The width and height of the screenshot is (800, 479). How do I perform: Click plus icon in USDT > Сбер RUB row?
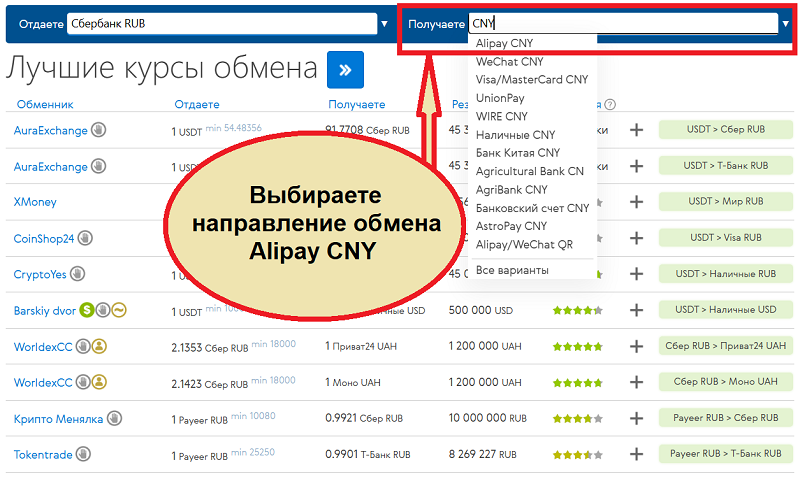pos(636,130)
